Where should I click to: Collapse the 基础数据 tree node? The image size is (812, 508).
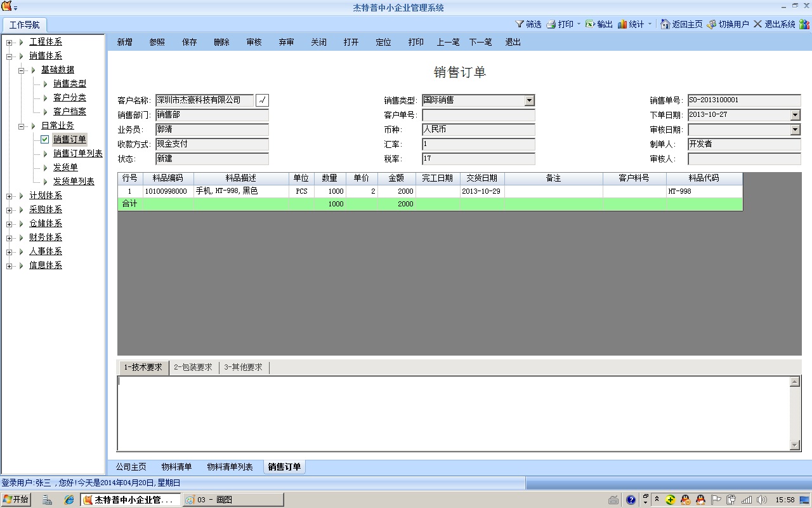coord(22,70)
